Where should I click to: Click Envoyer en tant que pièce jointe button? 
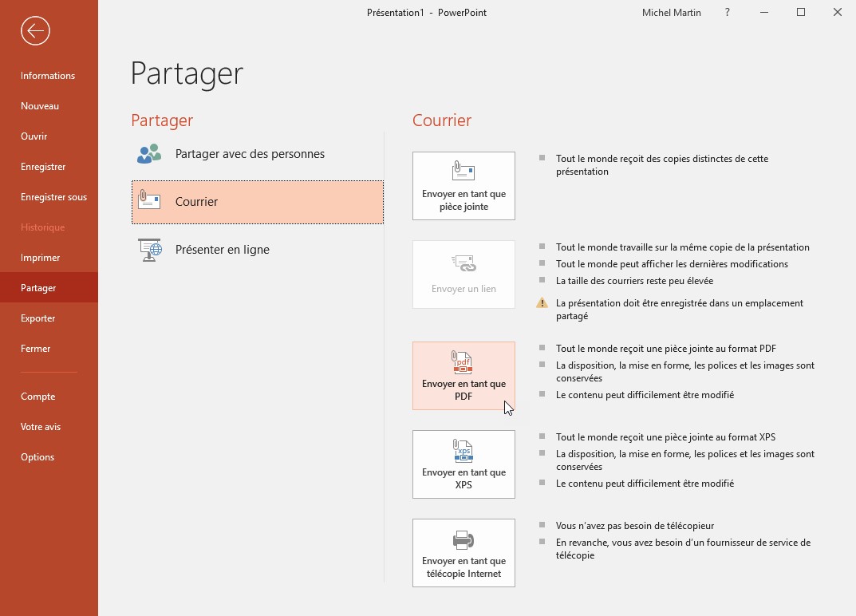point(464,186)
